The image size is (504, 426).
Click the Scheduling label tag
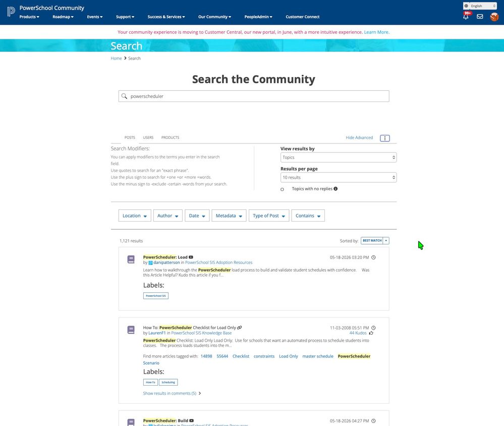click(168, 382)
